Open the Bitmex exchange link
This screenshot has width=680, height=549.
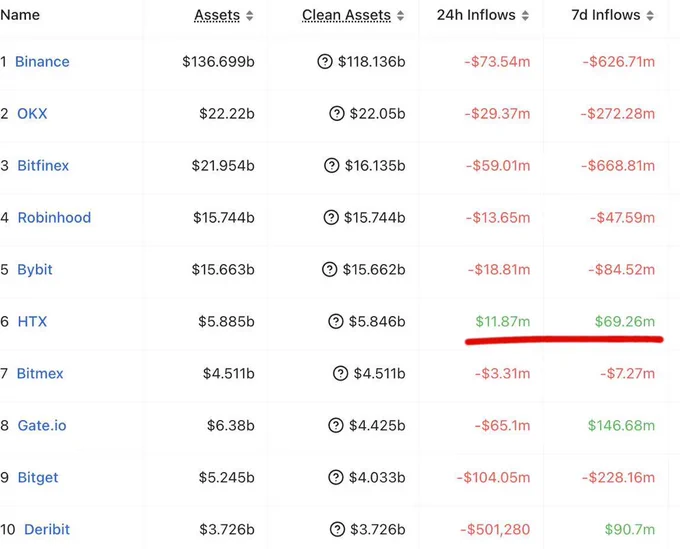[x=40, y=373]
